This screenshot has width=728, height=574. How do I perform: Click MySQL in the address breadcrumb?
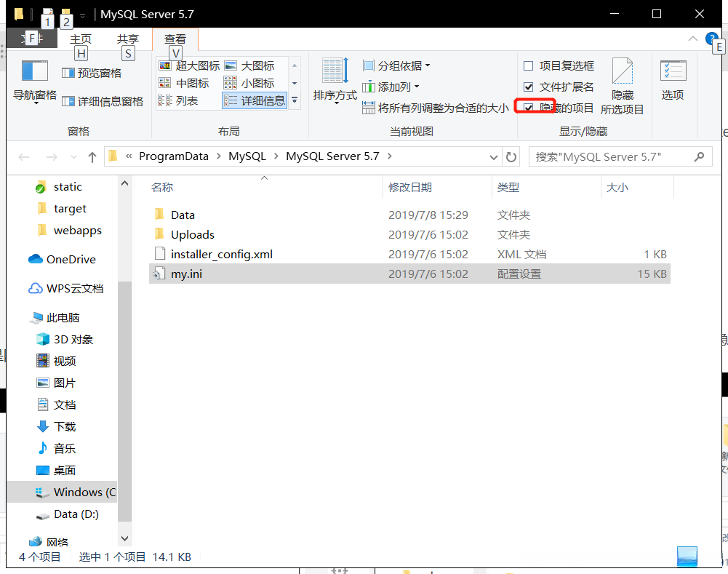pyautogui.click(x=247, y=156)
